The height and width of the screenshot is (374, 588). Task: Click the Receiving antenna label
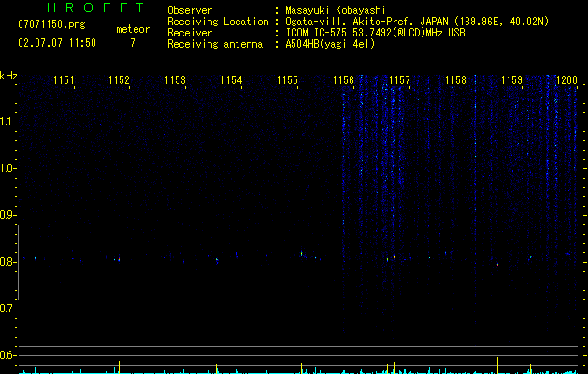(x=215, y=44)
